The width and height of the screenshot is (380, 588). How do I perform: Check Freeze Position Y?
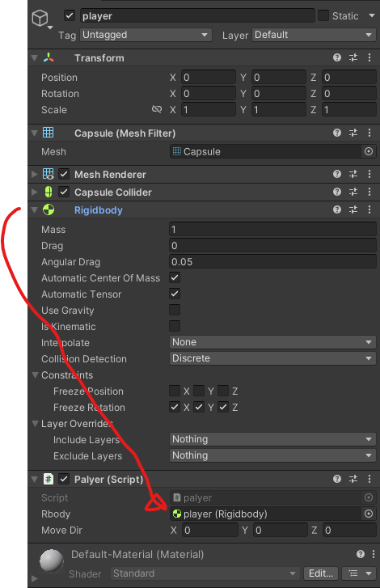click(x=199, y=391)
